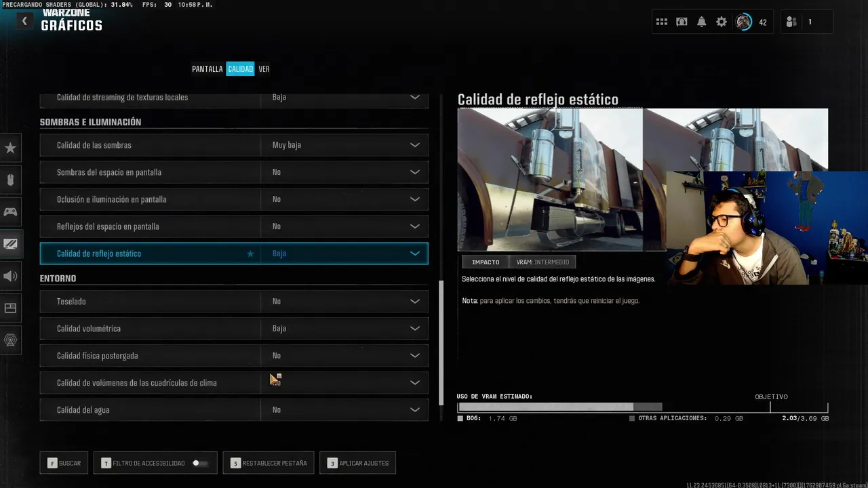Select audio speaker sidebar icon
The width and height of the screenshot is (868, 488).
coord(10,276)
